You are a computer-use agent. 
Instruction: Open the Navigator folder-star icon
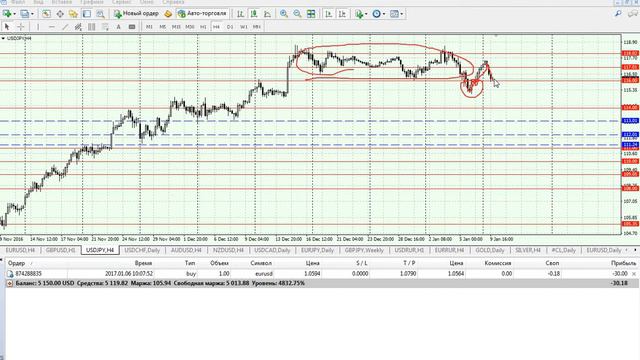tap(73, 14)
